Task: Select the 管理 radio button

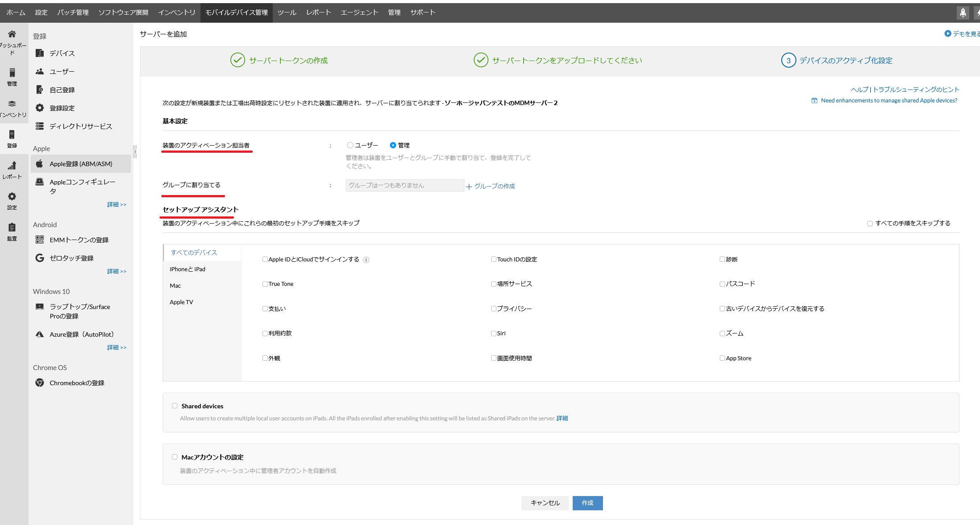Action: click(x=393, y=145)
